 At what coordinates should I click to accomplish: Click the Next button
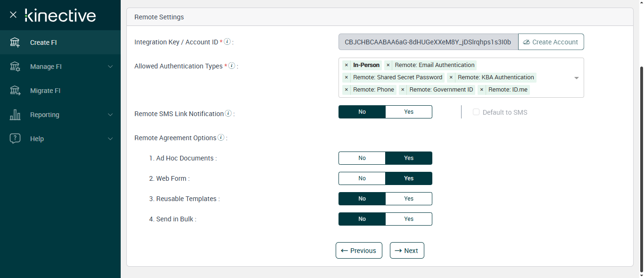[407, 251]
